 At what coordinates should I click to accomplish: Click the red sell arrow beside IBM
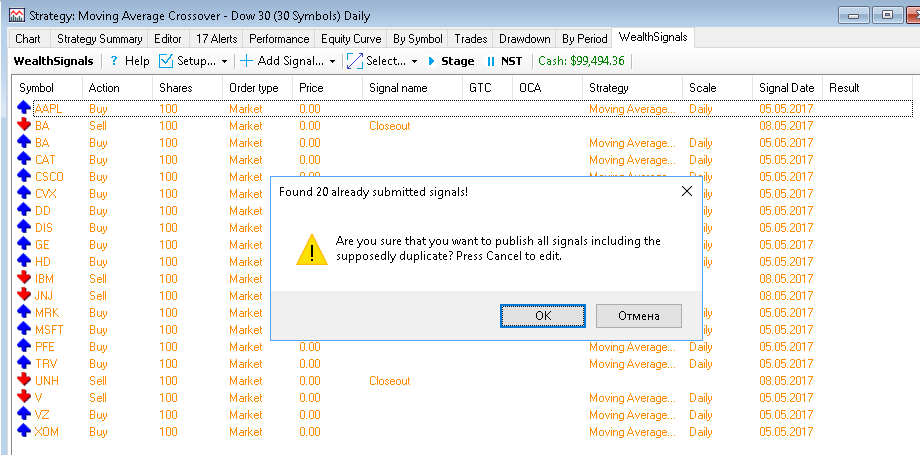pyautogui.click(x=24, y=278)
